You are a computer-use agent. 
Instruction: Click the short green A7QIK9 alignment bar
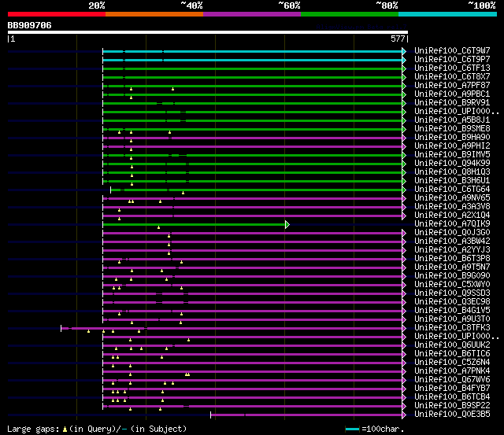[195, 224]
